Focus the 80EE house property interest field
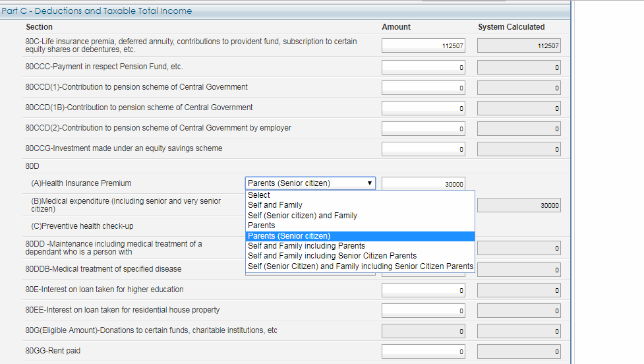The height and width of the screenshot is (364, 644). pyautogui.click(x=423, y=311)
